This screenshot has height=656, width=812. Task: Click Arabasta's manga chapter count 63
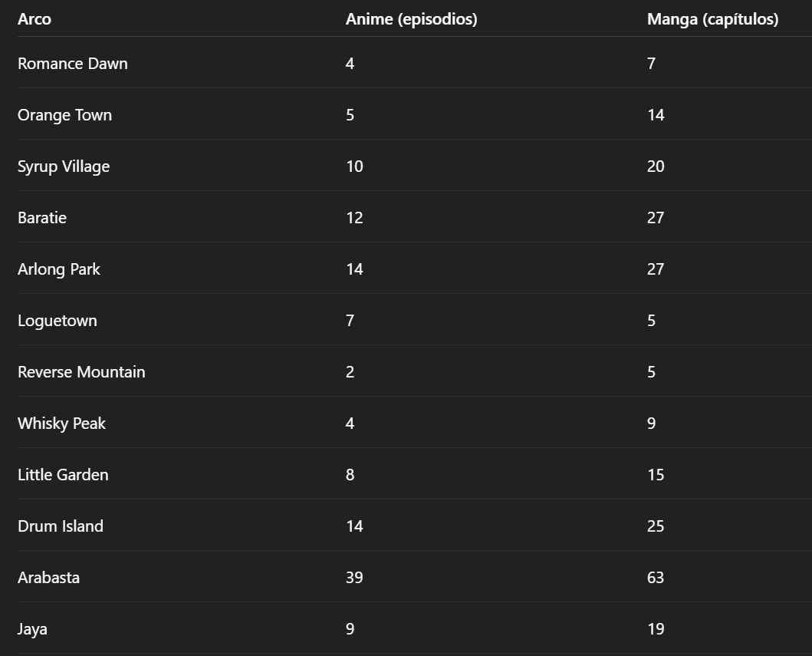click(656, 577)
